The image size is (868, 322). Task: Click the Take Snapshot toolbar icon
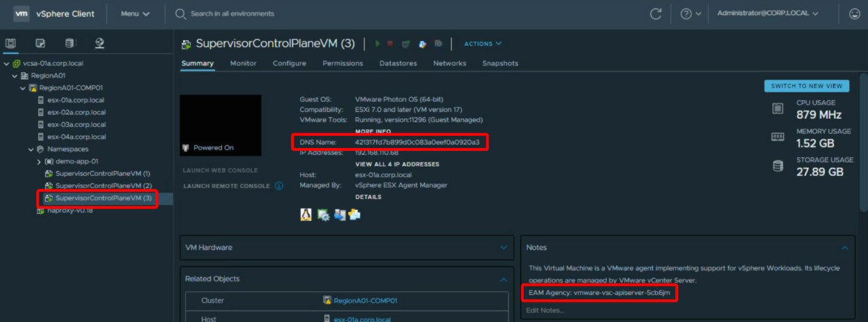pos(438,44)
